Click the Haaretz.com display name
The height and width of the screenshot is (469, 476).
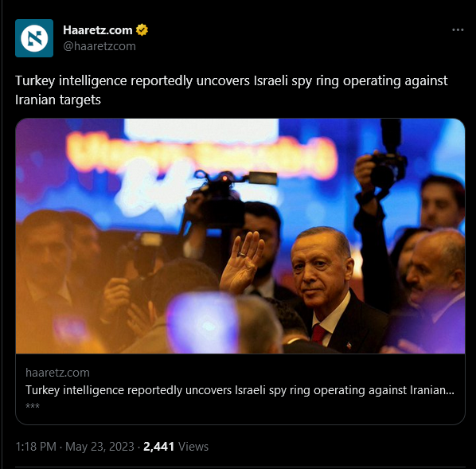pyautogui.click(x=98, y=30)
